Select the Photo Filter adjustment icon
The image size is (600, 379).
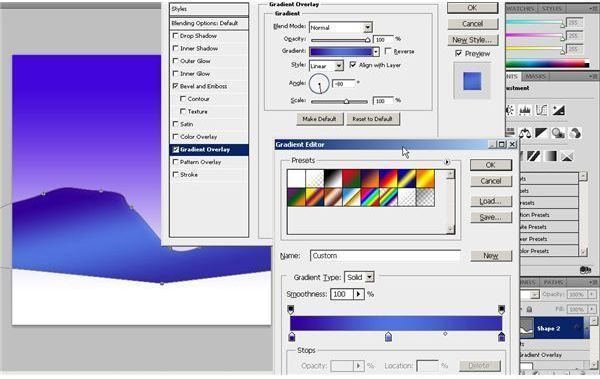coord(558,133)
